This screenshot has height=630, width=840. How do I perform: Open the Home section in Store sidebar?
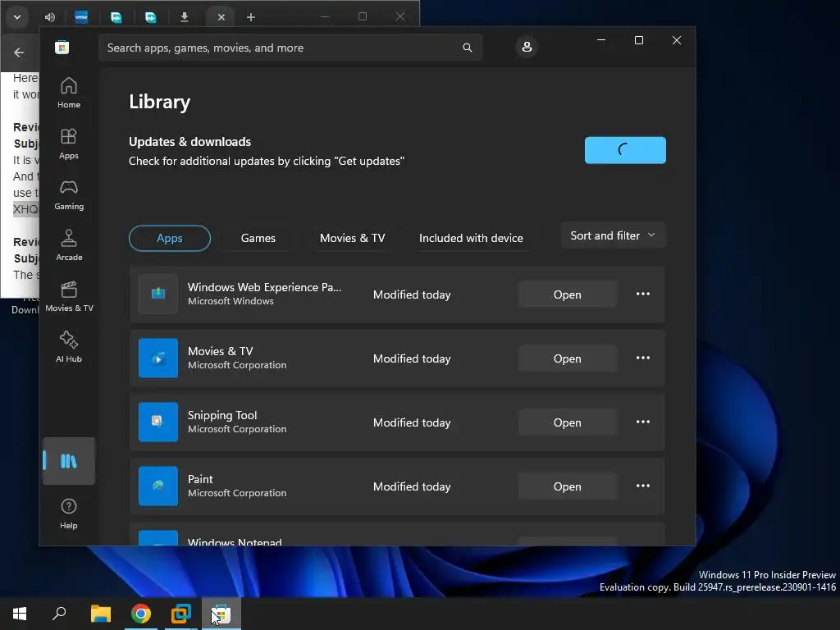point(69,94)
